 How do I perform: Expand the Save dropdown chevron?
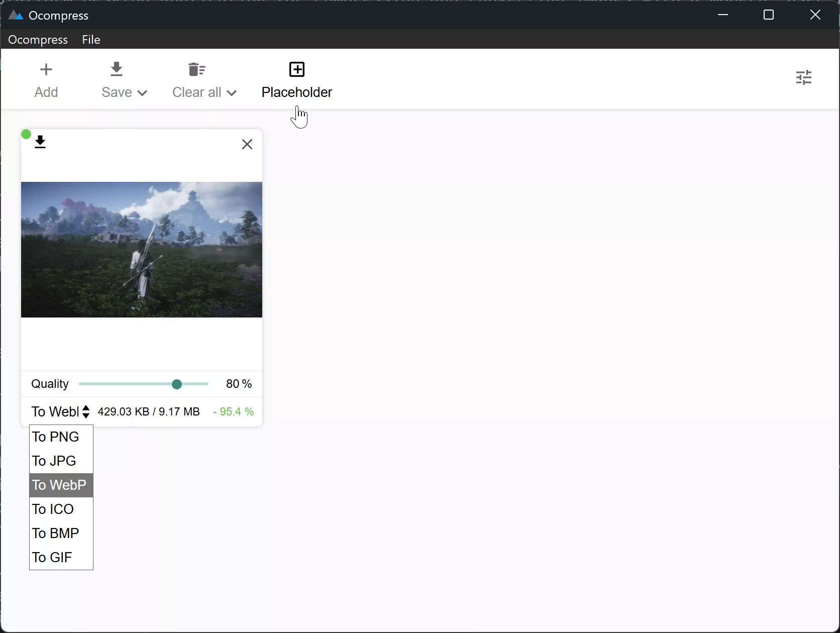142,93
